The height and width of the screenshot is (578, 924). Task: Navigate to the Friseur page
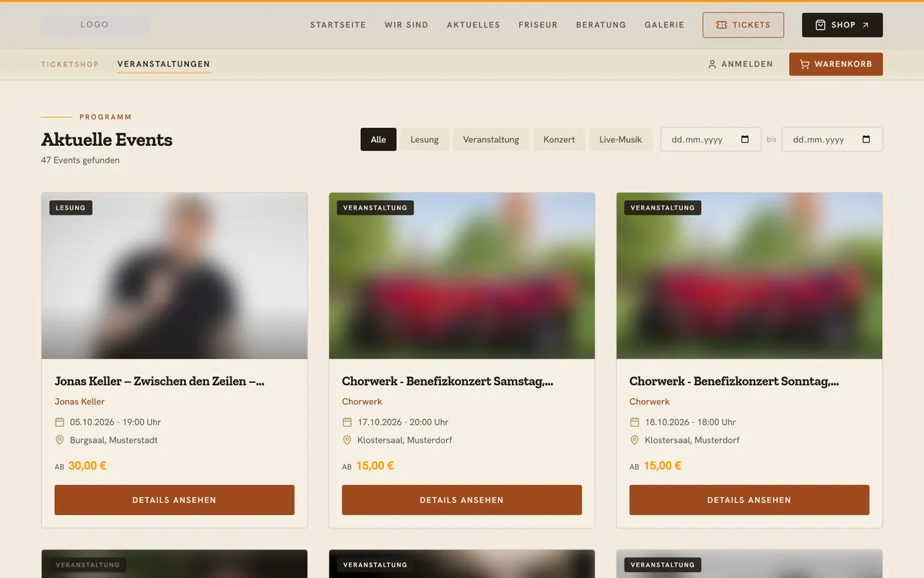click(538, 25)
